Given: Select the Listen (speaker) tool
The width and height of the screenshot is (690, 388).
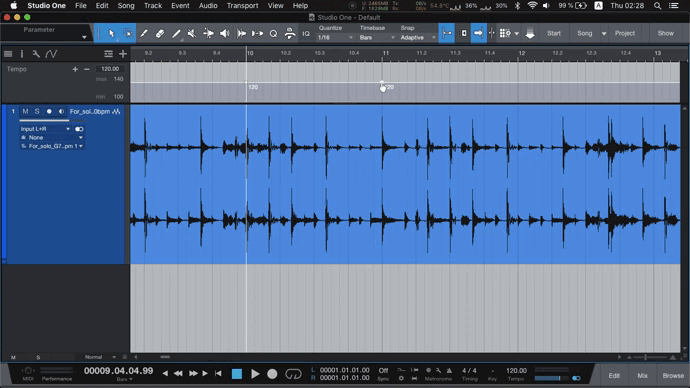Looking at the screenshot, I should click(224, 33).
